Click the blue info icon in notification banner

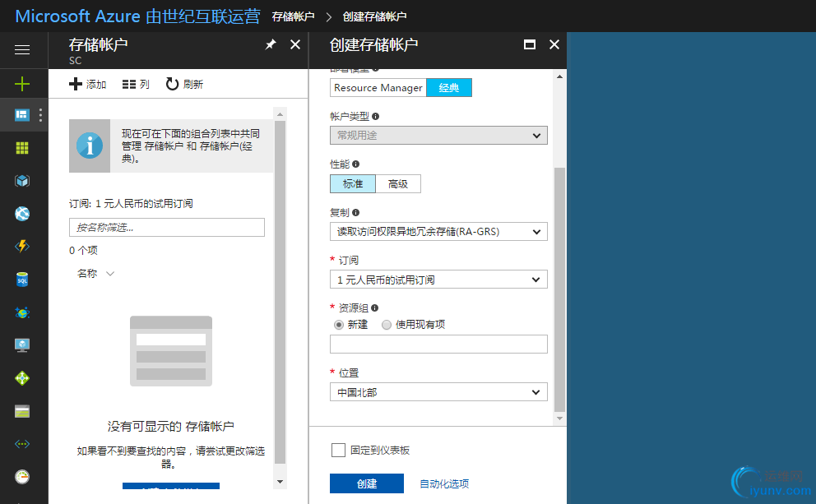point(90,146)
